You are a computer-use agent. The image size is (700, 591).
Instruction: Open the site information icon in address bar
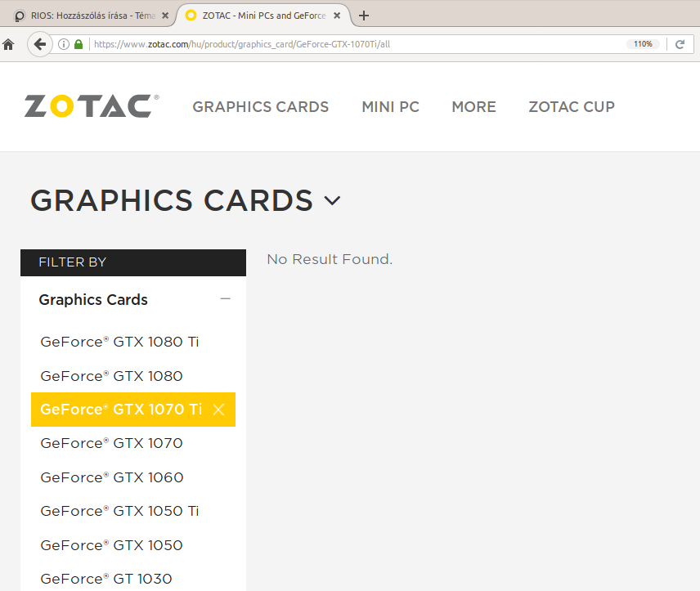point(64,44)
